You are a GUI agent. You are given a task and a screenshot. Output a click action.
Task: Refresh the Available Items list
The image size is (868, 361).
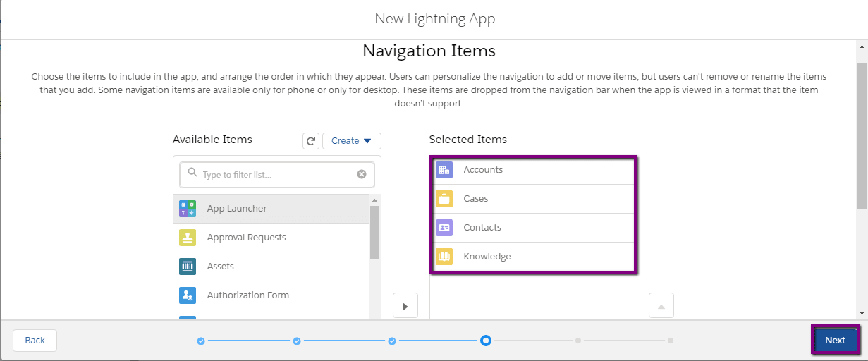(x=311, y=141)
